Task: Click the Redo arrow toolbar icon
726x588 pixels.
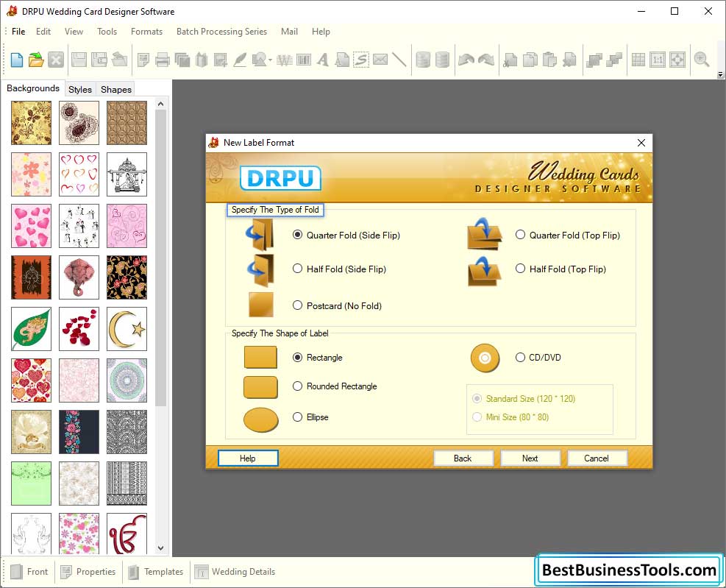Action: 486,60
